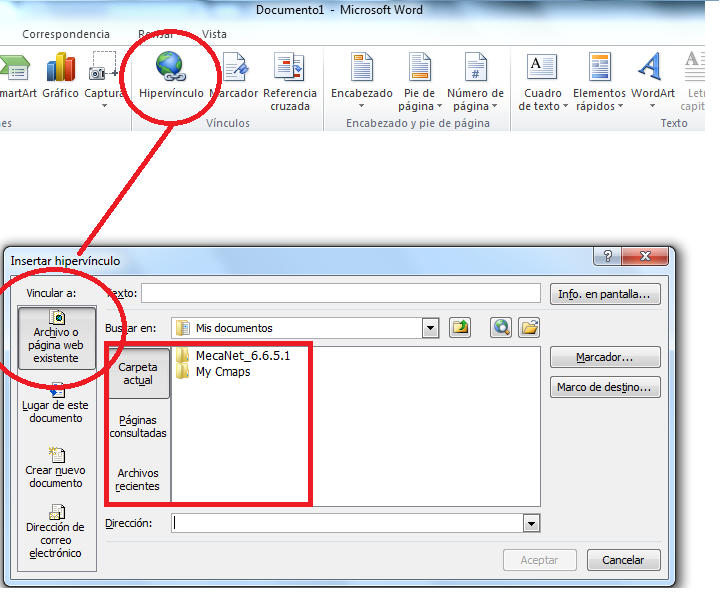Open the WordArt gallery

[652, 80]
